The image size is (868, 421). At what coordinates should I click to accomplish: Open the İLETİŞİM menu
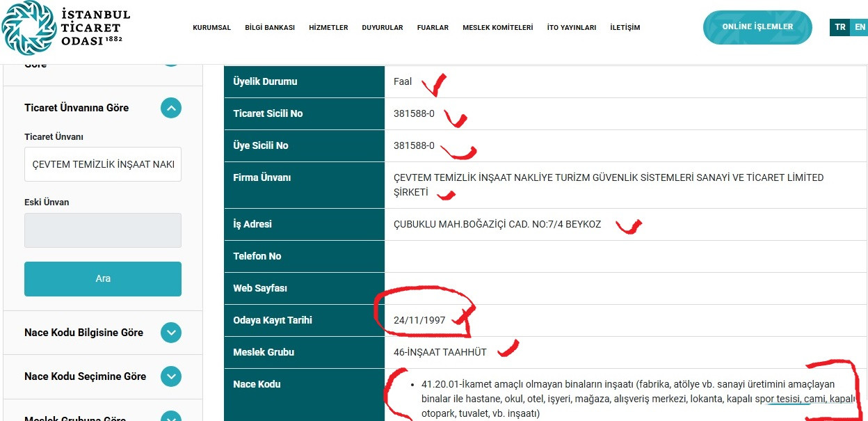pyautogui.click(x=625, y=28)
